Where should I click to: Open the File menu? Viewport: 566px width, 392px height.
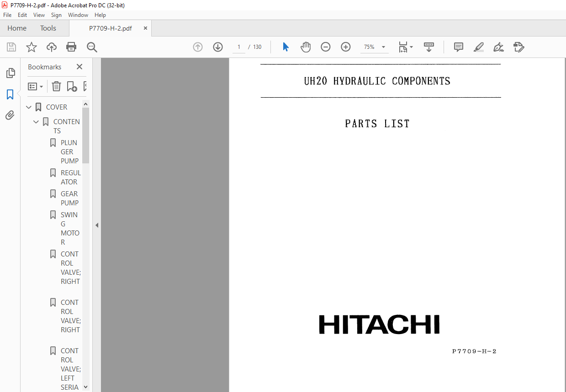[x=7, y=15]
